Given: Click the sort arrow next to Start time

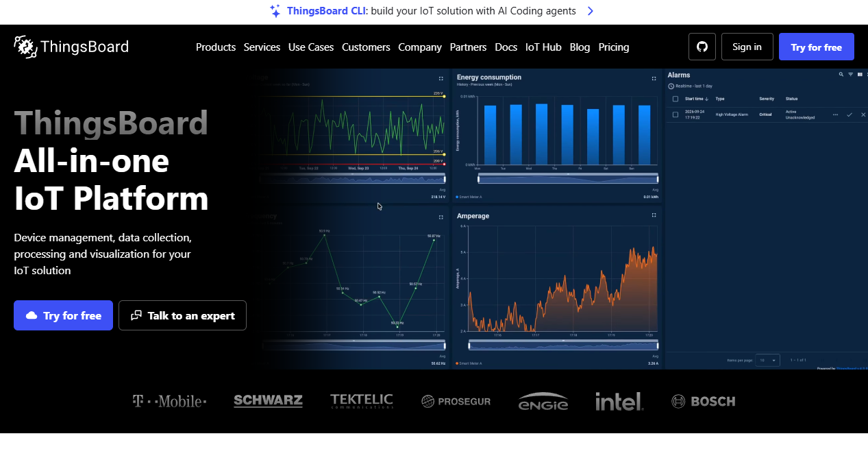Looking at the screenshot, I should [x=707, y=99].
